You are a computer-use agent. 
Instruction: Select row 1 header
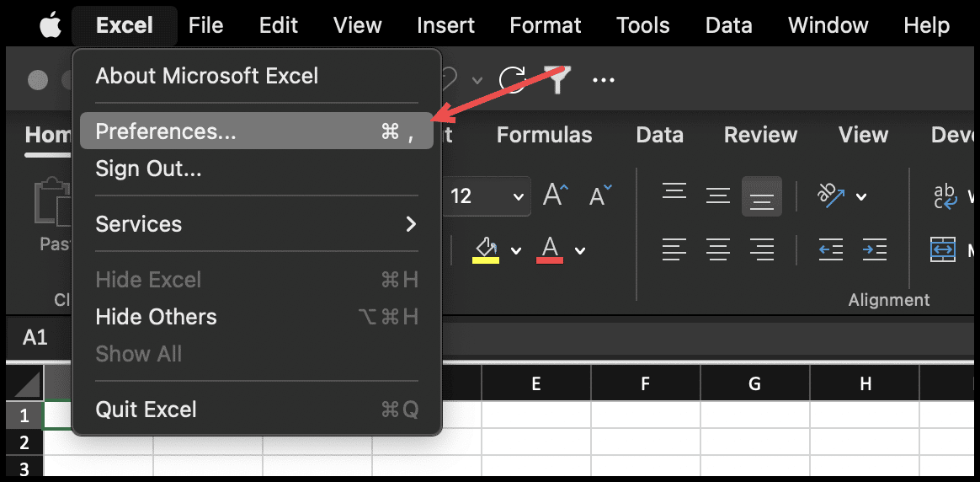[24, 415]
